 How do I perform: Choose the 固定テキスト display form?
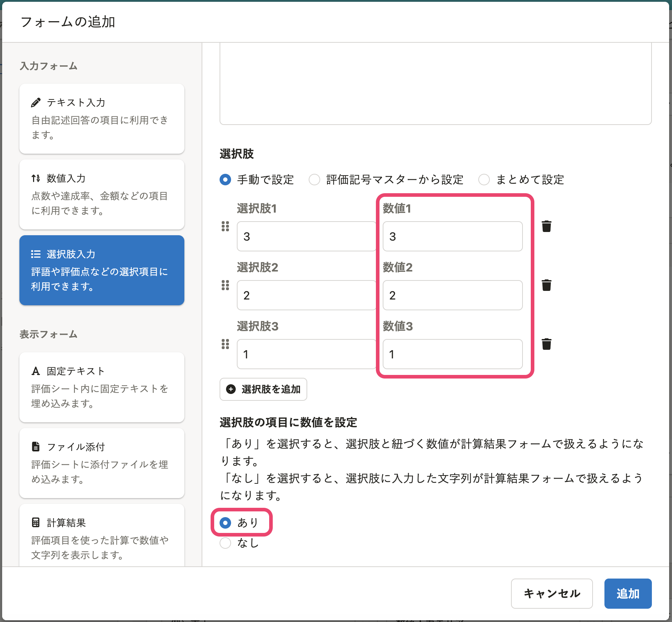click(x=102, y=387)
